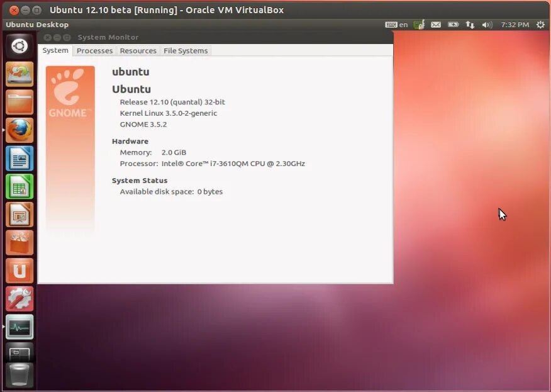The width and height of the screenshot is (551, 392).
Task: Switch to the File Systems tab
Action: [186, 50]
